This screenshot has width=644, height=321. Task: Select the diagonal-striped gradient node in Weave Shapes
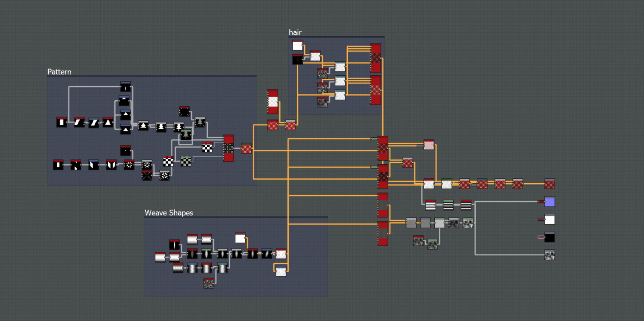(x=178, y=267)
